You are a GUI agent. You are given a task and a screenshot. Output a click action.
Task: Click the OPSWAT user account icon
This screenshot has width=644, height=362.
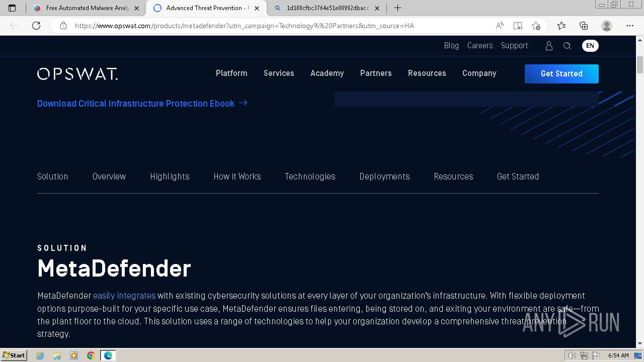click(x=549, y=46)
